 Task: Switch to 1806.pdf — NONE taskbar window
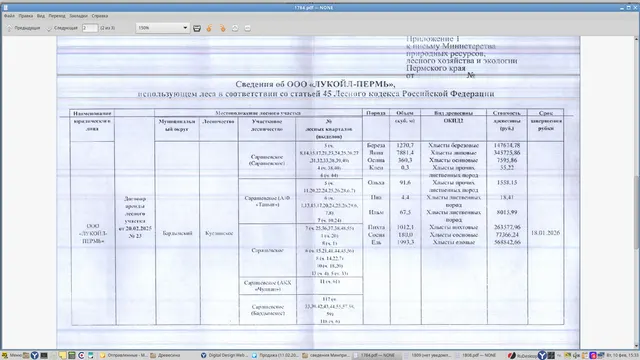tap(477, 356)
